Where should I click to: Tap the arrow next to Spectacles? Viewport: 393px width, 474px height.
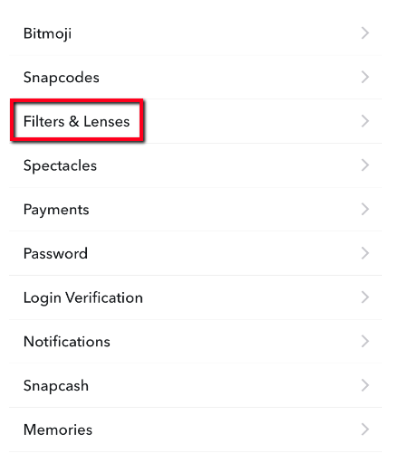(x=365, y=165)
